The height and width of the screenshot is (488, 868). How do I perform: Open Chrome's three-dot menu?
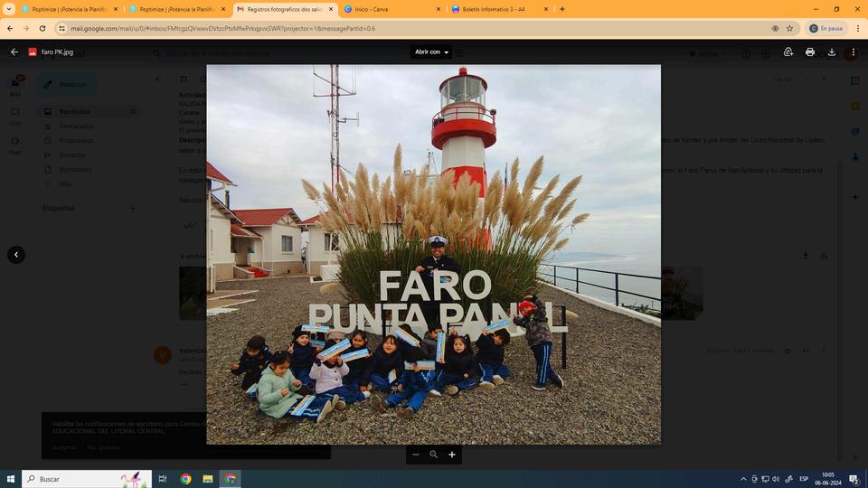857,28
